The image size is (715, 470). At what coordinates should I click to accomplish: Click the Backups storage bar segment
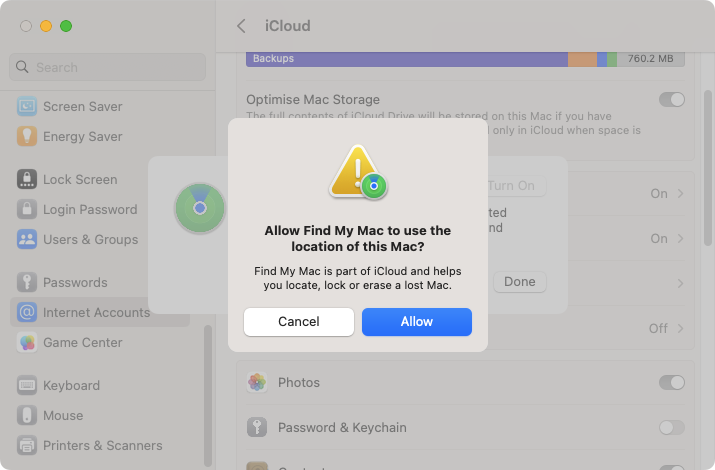coord(407,59)
